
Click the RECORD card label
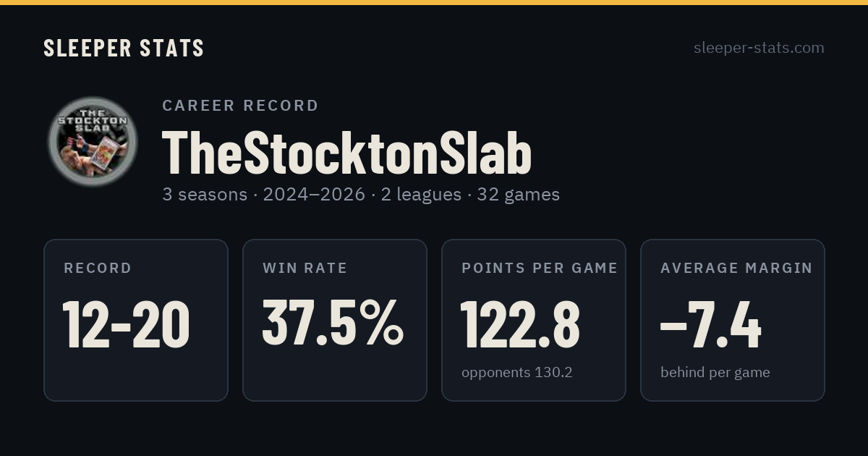tap(98, 269)
